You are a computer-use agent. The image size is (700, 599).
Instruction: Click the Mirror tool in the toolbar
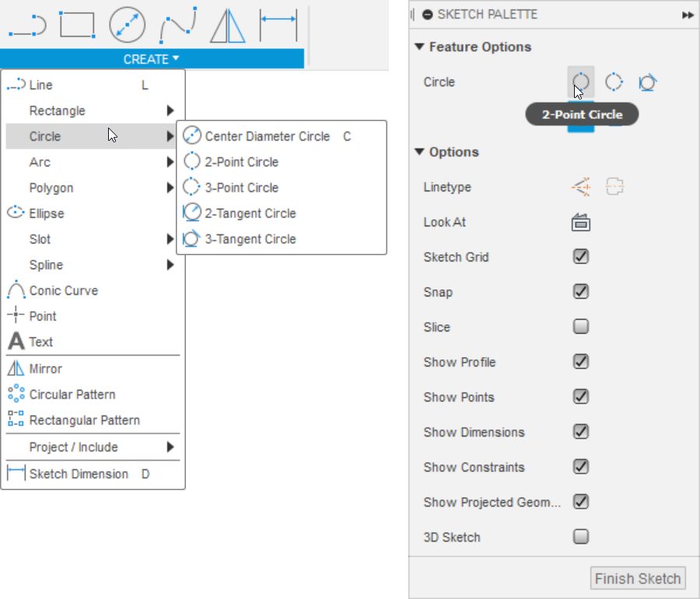pos(228,26)
